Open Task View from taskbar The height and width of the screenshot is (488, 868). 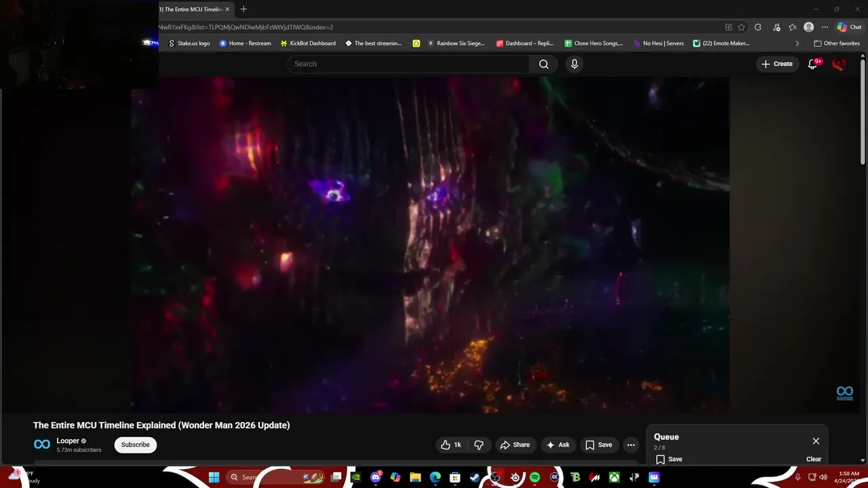click(x=336, y=477)
